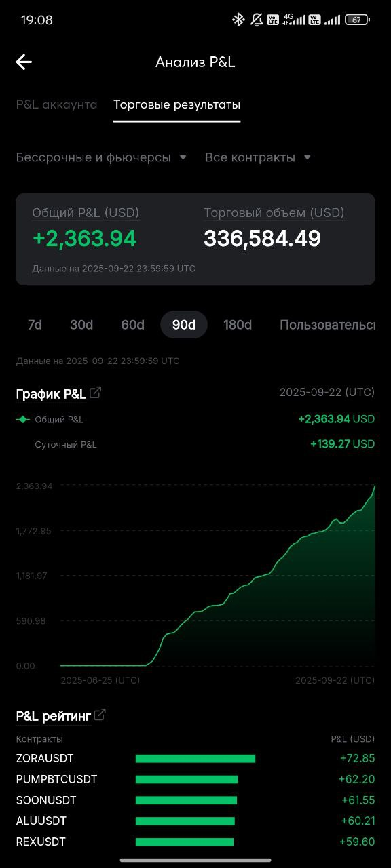391x868 pixels.
Task: Switch to P&L аккаунта tab
Action: click(57, 104)
